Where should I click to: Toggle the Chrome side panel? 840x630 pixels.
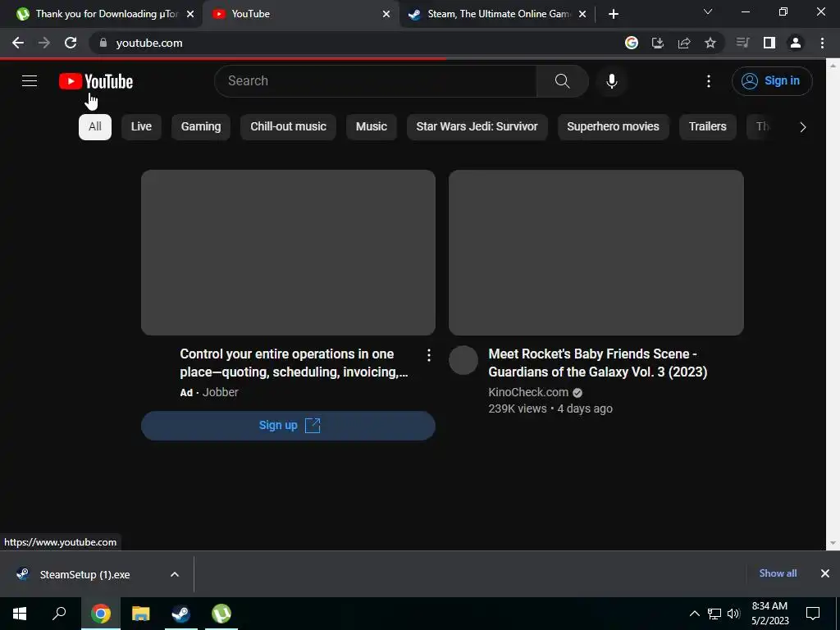pyautogui.click(x=769, y=43)
